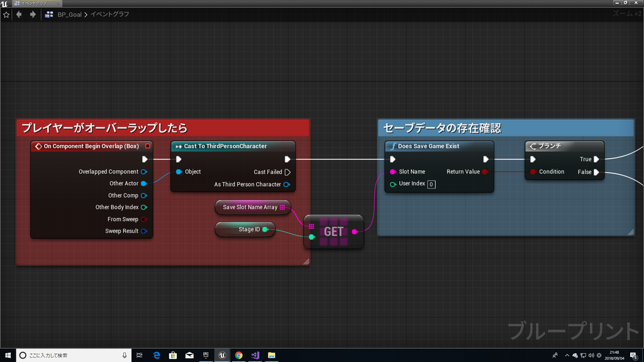The height and width of the screenshot is (362, 644).
Task: Select On Component Begin Overlap (Box) node title
Action: (x=91, y=146)
